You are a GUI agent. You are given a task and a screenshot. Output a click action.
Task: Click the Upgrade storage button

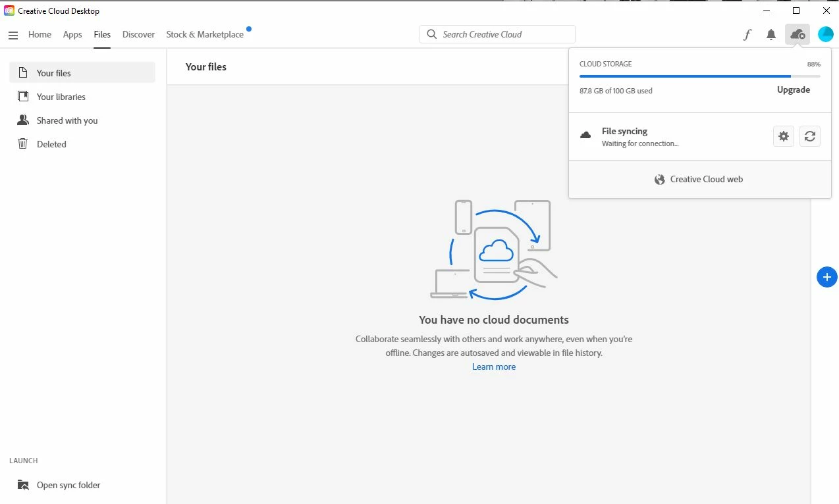pyautogui.click(x=794, y=89)
